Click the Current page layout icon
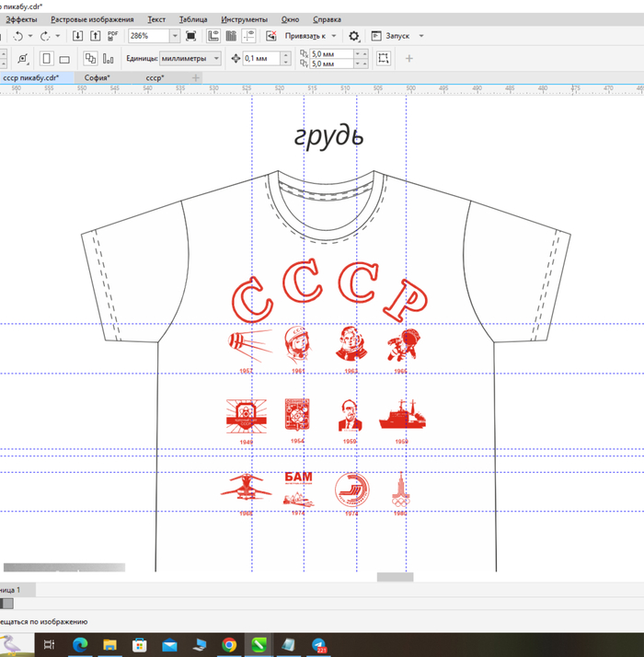The width and height of the screenshot is (644, 657). click(x=109, y=59)
